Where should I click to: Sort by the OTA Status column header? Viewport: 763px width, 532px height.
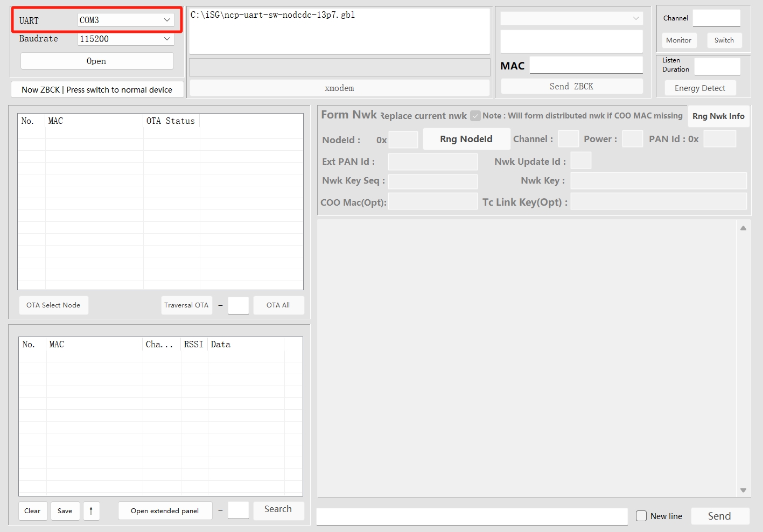tap(171, 121)
